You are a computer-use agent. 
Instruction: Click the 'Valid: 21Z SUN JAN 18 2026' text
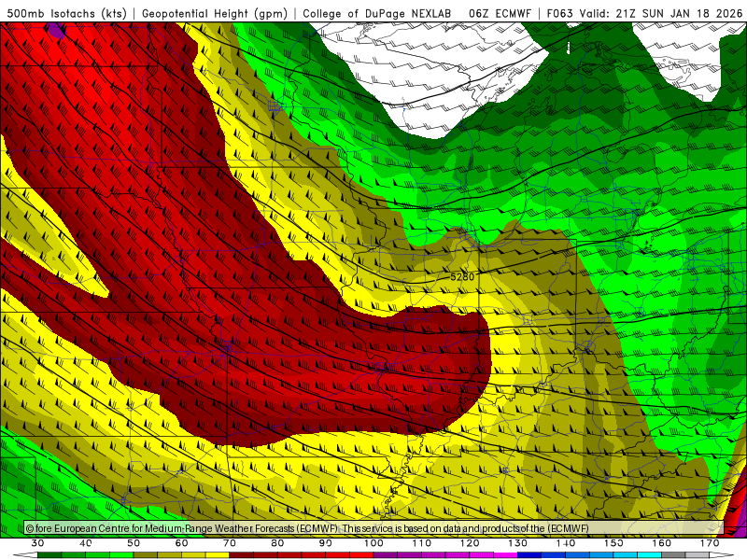[x=661, y=13]
